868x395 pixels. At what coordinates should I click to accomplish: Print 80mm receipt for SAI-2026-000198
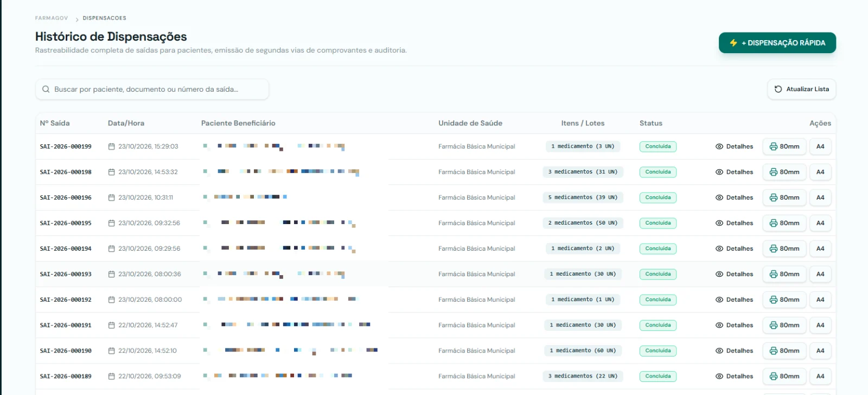tap(784, 172)
